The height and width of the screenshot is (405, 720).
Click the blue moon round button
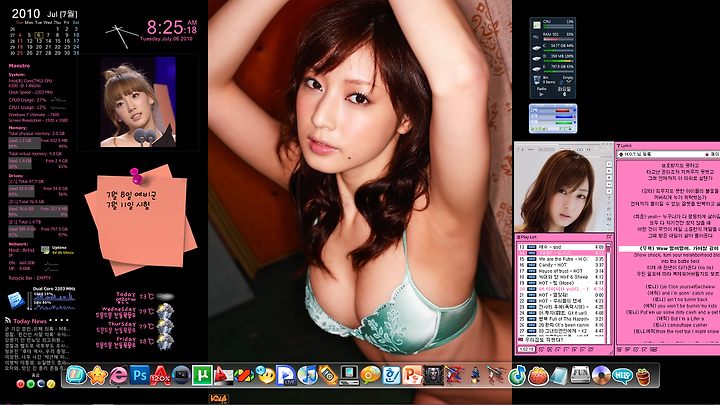click(x=41, y=384)
